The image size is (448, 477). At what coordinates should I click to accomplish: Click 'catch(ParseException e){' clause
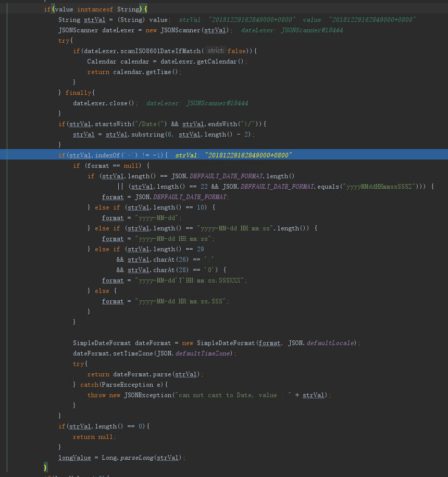click(x=124, y=385)
